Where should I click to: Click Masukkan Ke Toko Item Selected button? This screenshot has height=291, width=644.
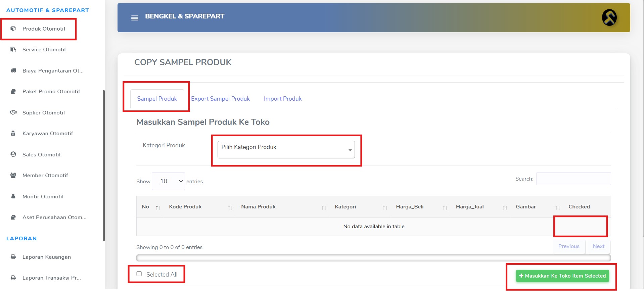tap(562, 276)
